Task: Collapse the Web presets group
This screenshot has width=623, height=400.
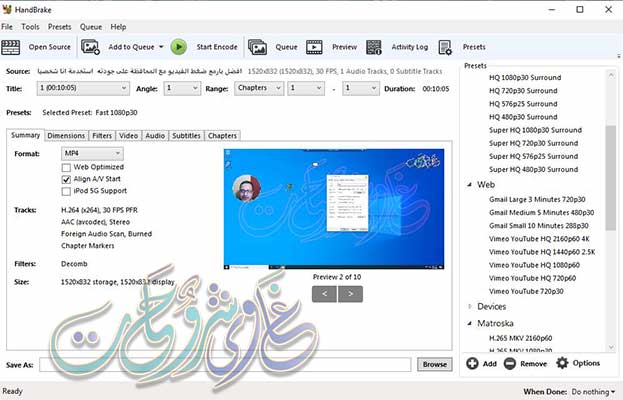Action: 470,185
